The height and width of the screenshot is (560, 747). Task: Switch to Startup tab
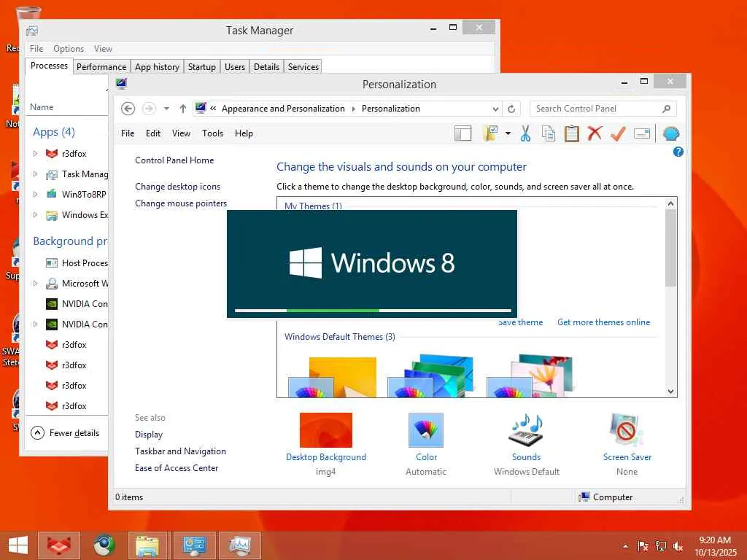point(202,66)
